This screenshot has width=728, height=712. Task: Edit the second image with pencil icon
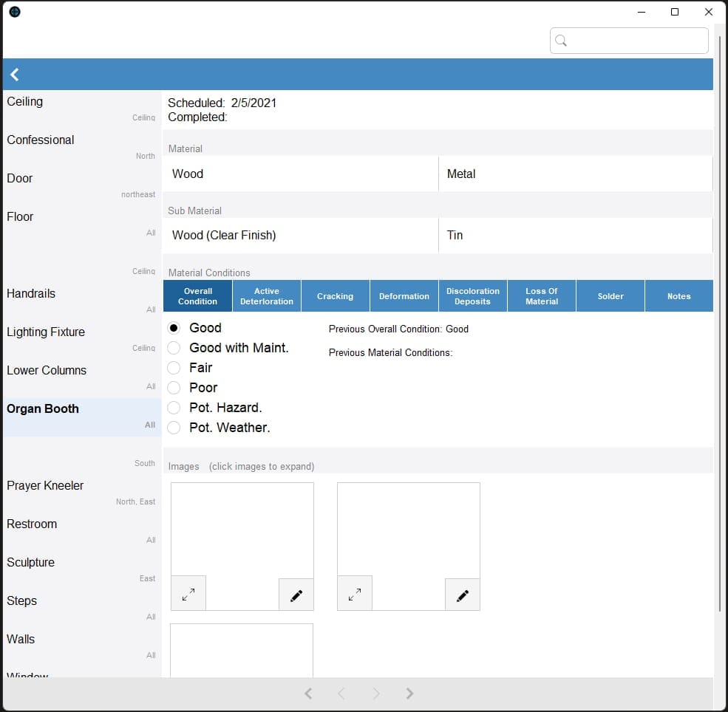(x=463, y=595)
